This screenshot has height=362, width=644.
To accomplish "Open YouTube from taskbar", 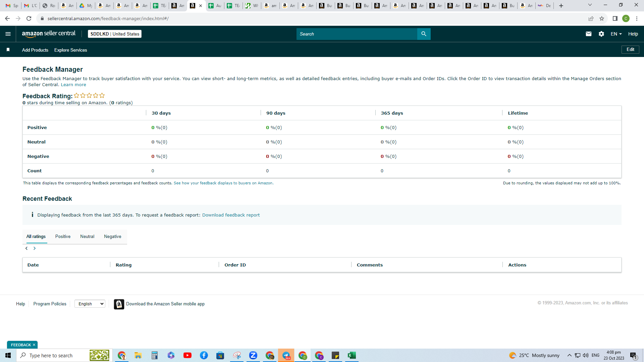I will tap(187, 355).
